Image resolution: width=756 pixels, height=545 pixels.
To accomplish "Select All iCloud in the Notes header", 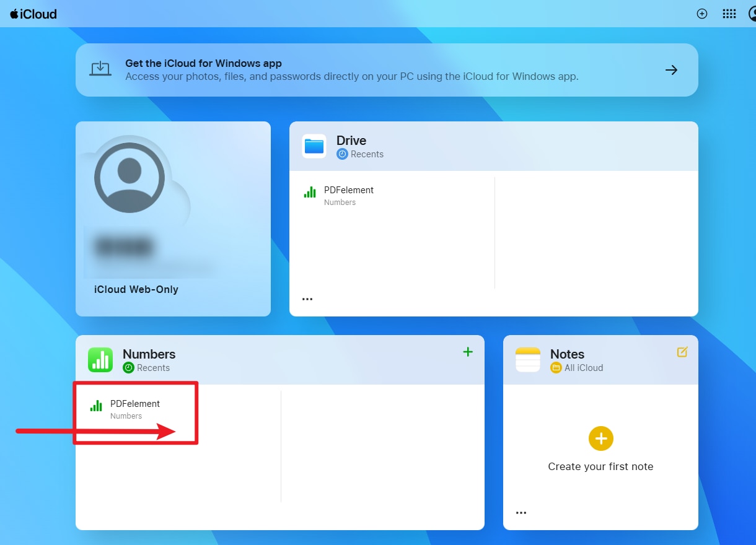I will pyautogui.click(x=577, y=367).
